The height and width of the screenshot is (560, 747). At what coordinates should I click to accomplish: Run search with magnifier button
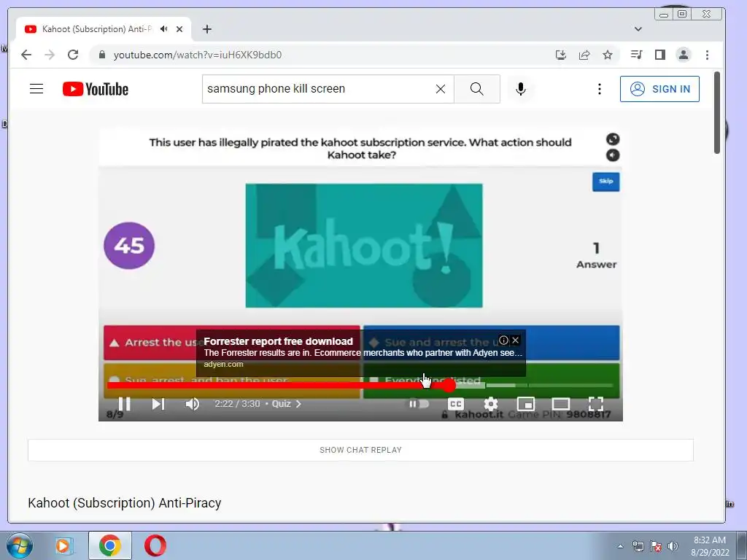477,89
